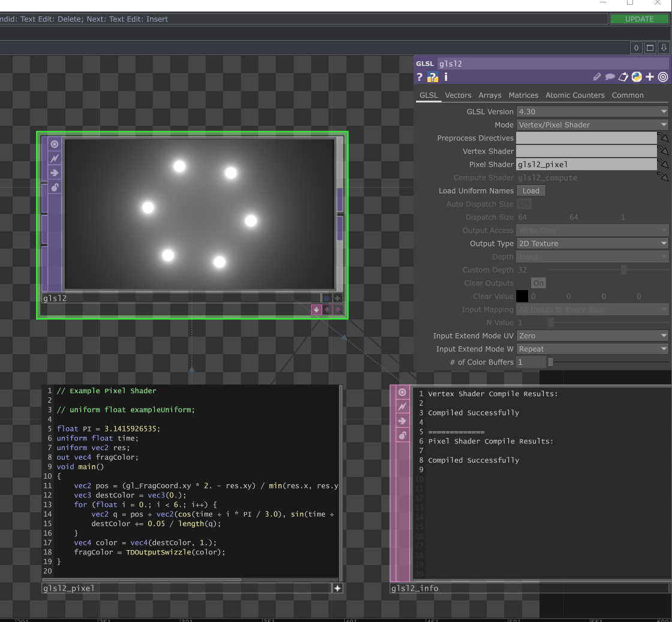Toggle the lock flag on glsl2 node

point(55,188)
